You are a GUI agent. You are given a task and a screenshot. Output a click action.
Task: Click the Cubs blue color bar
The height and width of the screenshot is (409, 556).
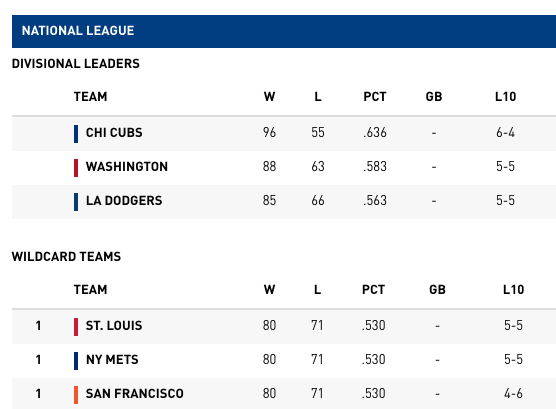click(76, 134)
